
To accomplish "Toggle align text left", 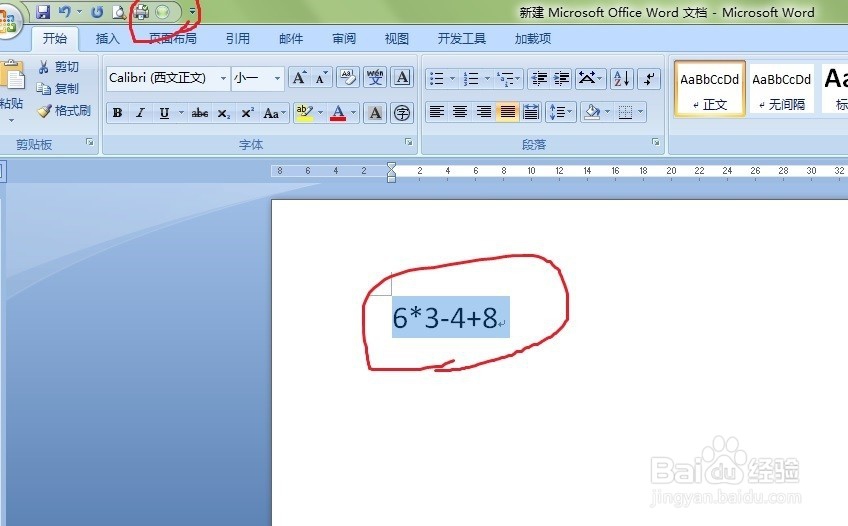I will [436, 112].
